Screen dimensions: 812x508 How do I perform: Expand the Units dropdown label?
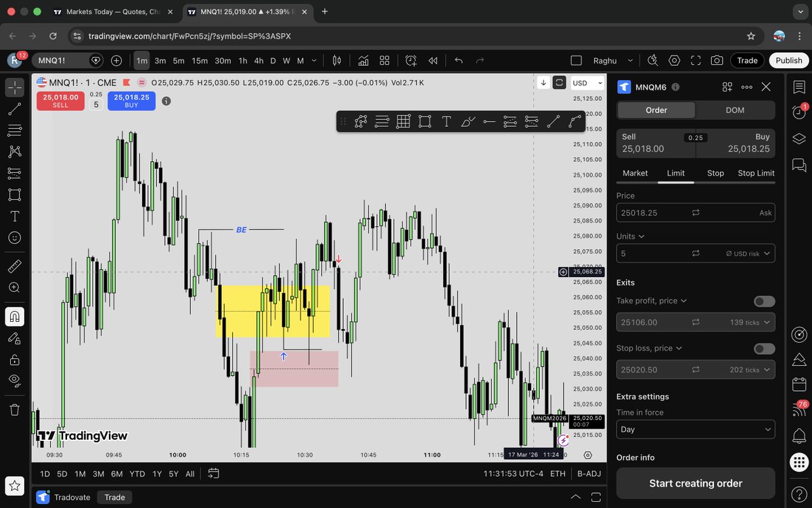point(630,236)
